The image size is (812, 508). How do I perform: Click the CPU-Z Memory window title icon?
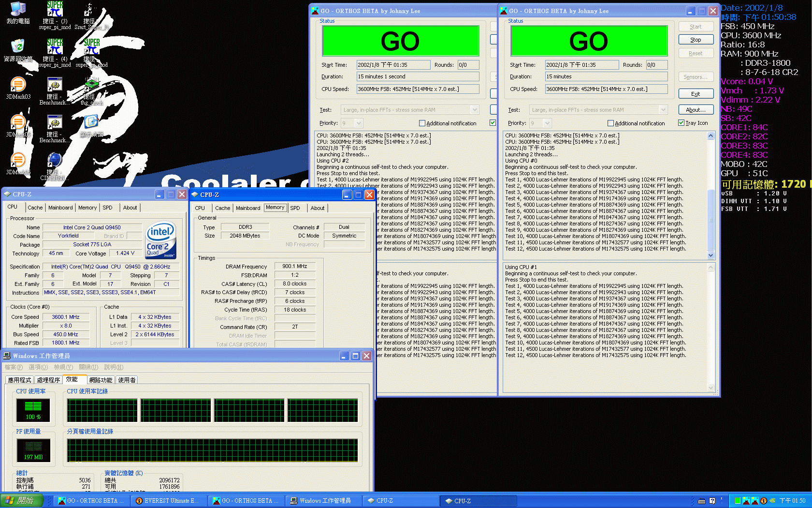(x=195, y=194)
